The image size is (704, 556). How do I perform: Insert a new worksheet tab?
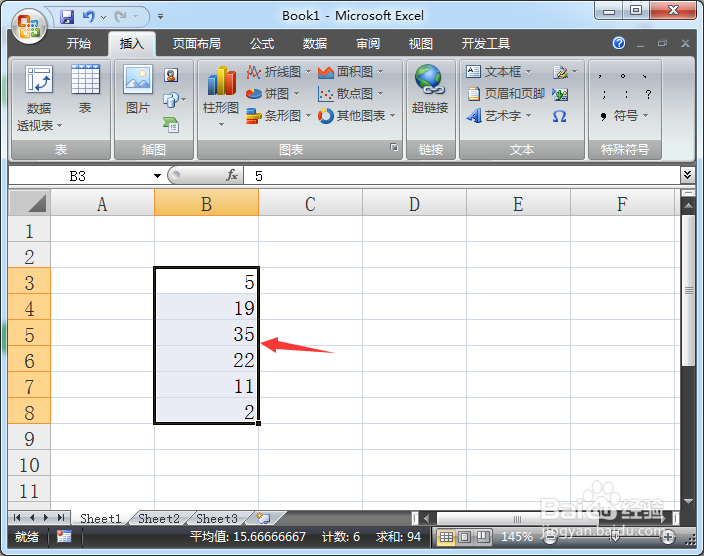coord(264,518)
